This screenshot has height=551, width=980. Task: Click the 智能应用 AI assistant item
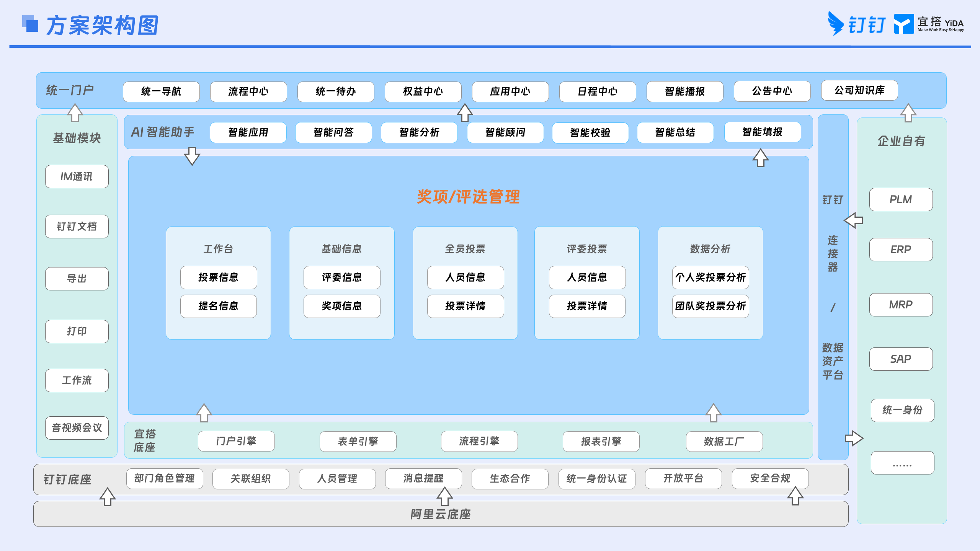(x=248, y=132)
